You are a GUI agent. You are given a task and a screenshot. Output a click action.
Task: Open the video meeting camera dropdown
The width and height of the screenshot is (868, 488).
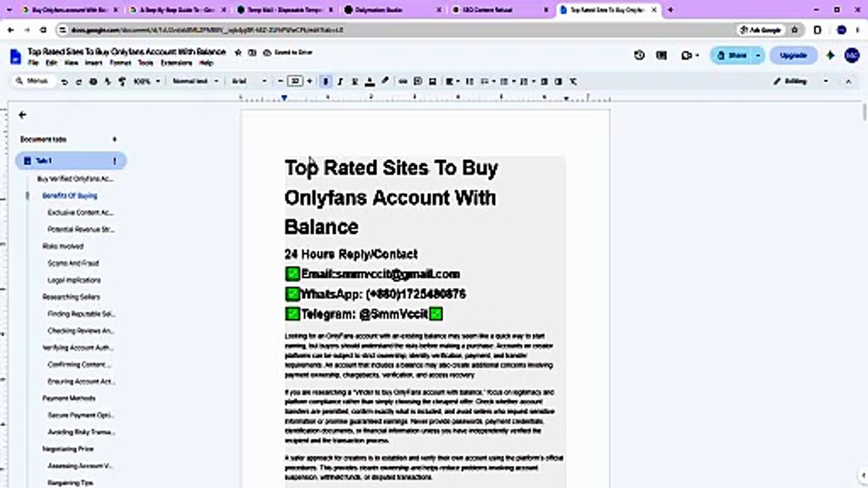pos(690,56)
